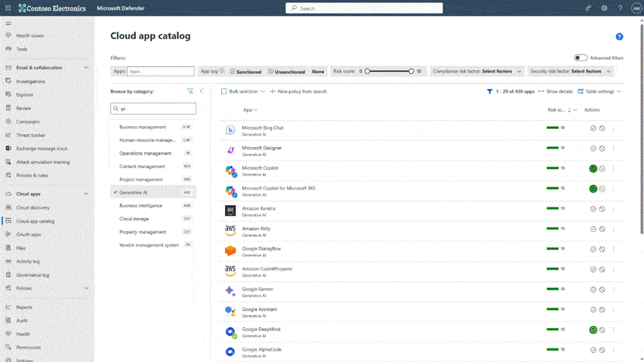
Task: Mark Microsoft Bing Chat as unsanctioned
Action: (602, 128)
